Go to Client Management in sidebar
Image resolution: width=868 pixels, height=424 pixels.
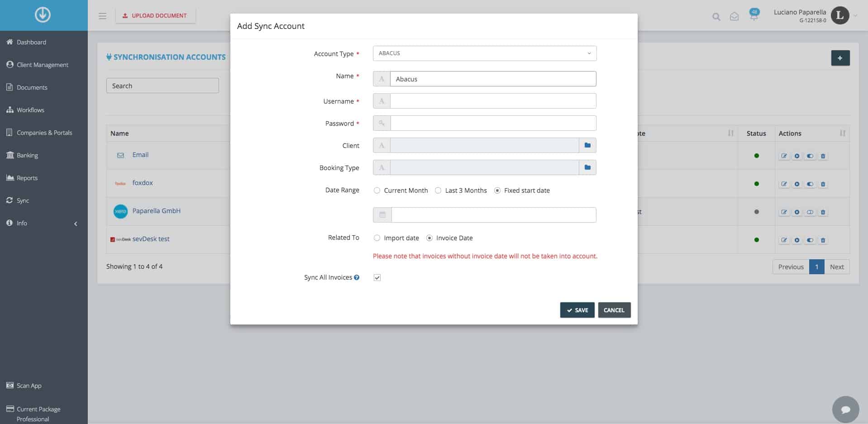click(x=43, y=65)
